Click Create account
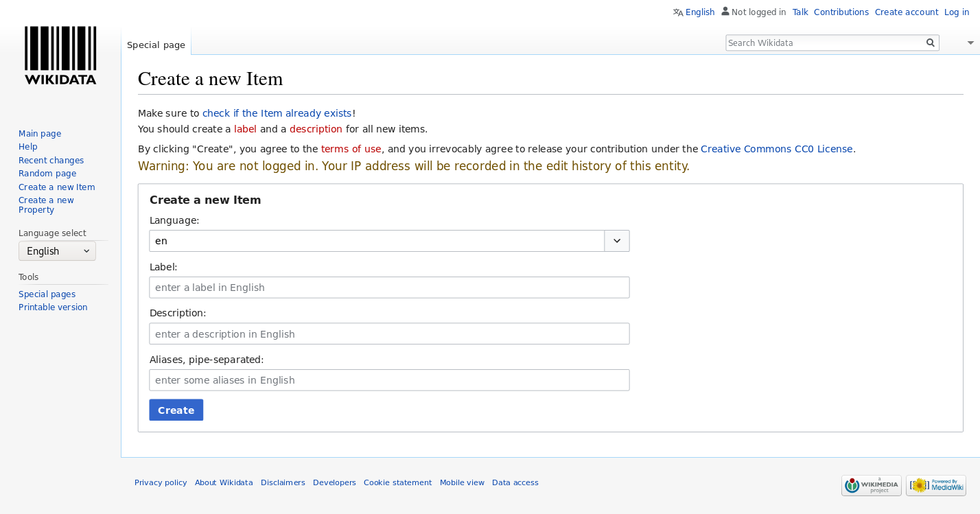 [x=907, y=12]
